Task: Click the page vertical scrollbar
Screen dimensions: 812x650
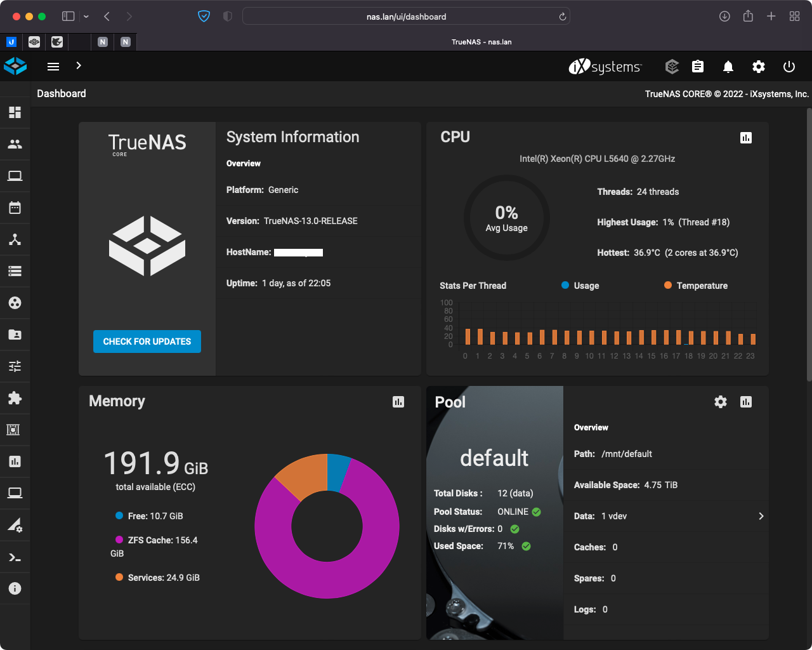Action: (x=809, y=244)
